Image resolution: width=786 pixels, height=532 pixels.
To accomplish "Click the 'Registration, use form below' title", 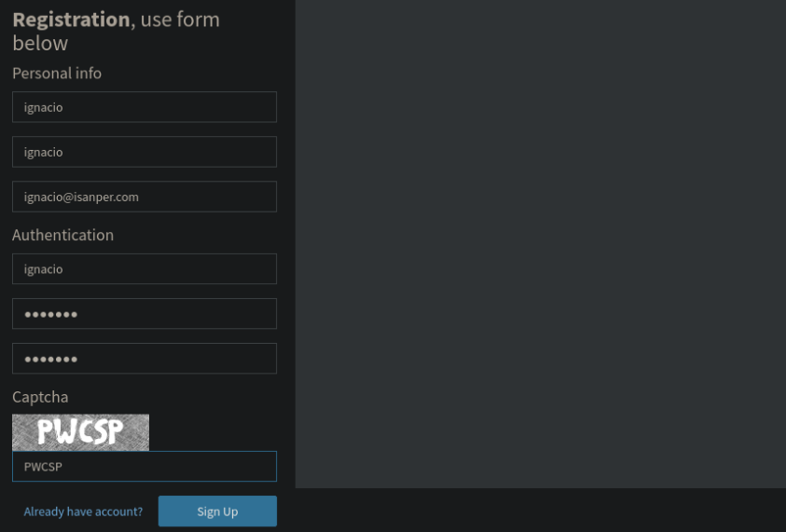I will coord(116,31).
